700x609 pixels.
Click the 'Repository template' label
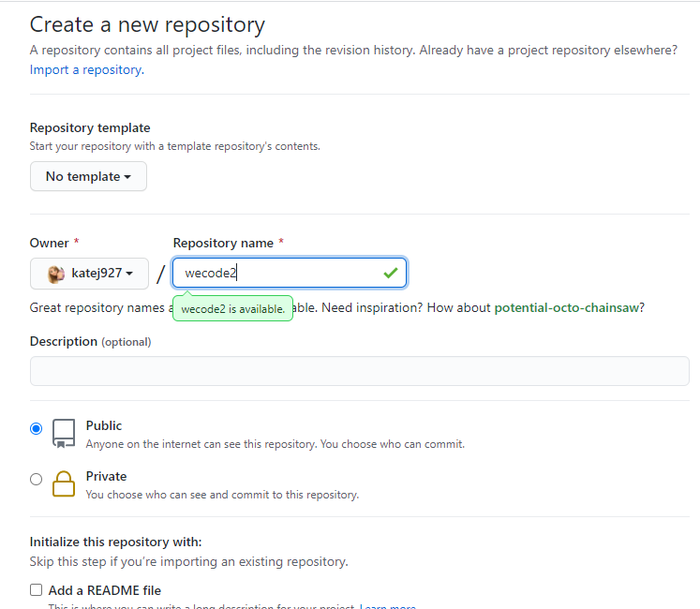click(x=90, y=127)
